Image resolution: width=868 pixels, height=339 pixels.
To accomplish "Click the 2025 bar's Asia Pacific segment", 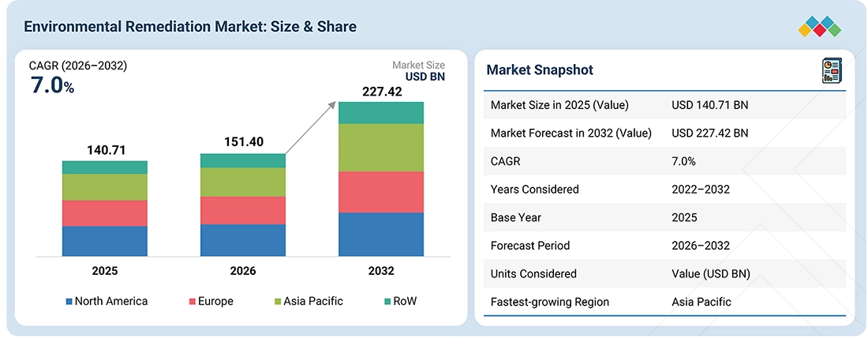I will click(x=105, y=187).
